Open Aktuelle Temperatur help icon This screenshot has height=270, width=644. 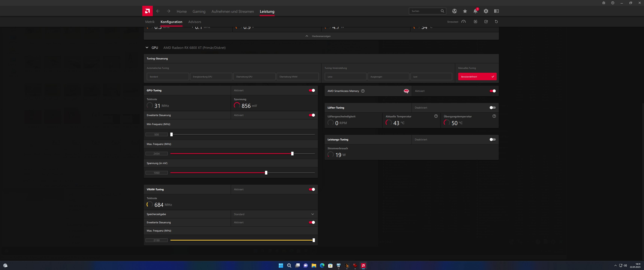(436, 116)
